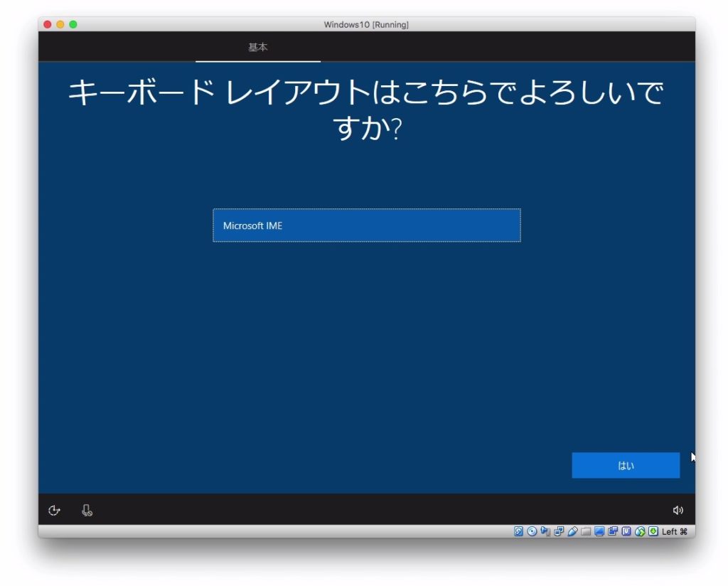This screenshot has width=728, height=586.
Task: Select Microsoft IME keyboard layout
Action: (x=366, y=225)
